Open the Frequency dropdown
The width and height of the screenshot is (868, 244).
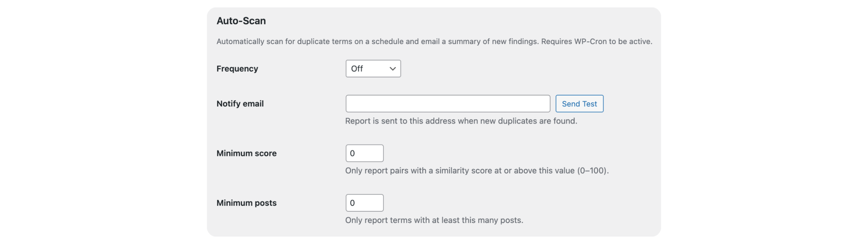pos(373,69)
